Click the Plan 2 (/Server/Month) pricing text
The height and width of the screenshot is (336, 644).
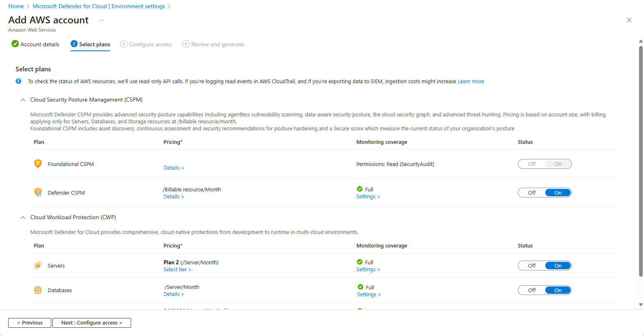(x=191, y=263)
